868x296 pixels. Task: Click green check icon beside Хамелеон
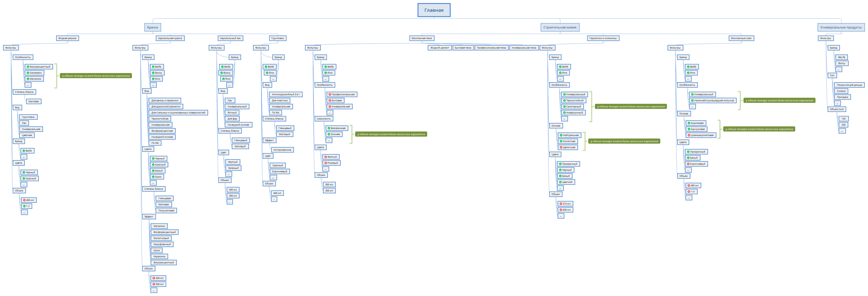28,73
